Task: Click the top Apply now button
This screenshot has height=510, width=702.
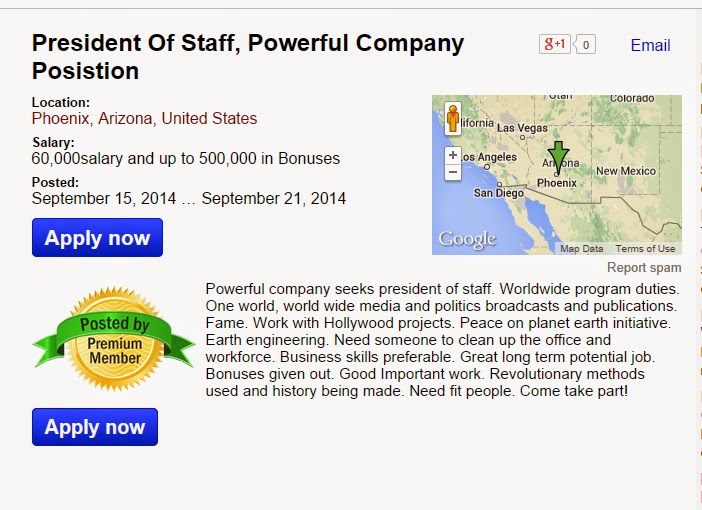Action: click(x=97, y=238)
